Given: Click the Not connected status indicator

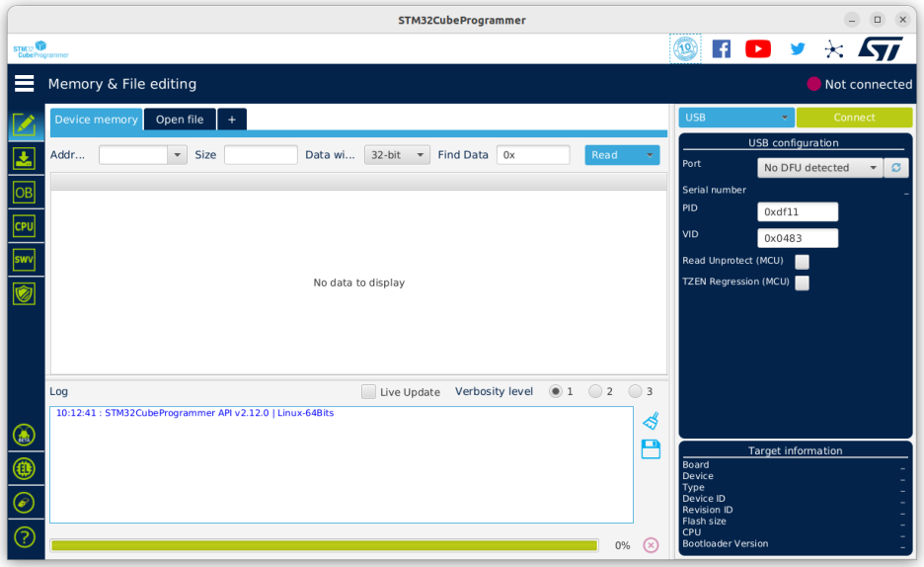Looking at the screenshot, I should click(x=859, y=84).
